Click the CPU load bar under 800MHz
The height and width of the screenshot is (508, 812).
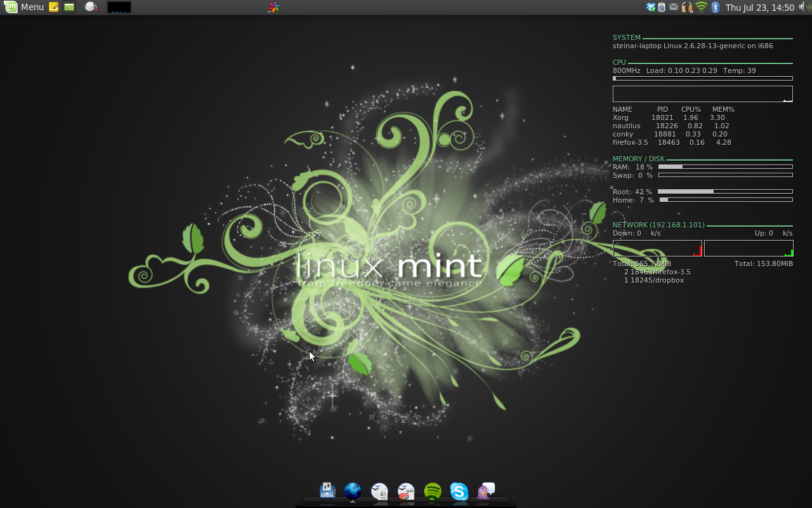[703, 79]
